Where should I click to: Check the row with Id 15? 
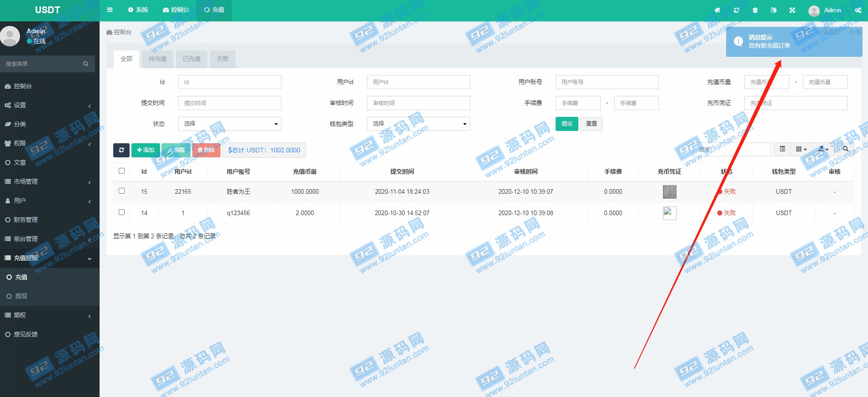[x=121, y=191]
